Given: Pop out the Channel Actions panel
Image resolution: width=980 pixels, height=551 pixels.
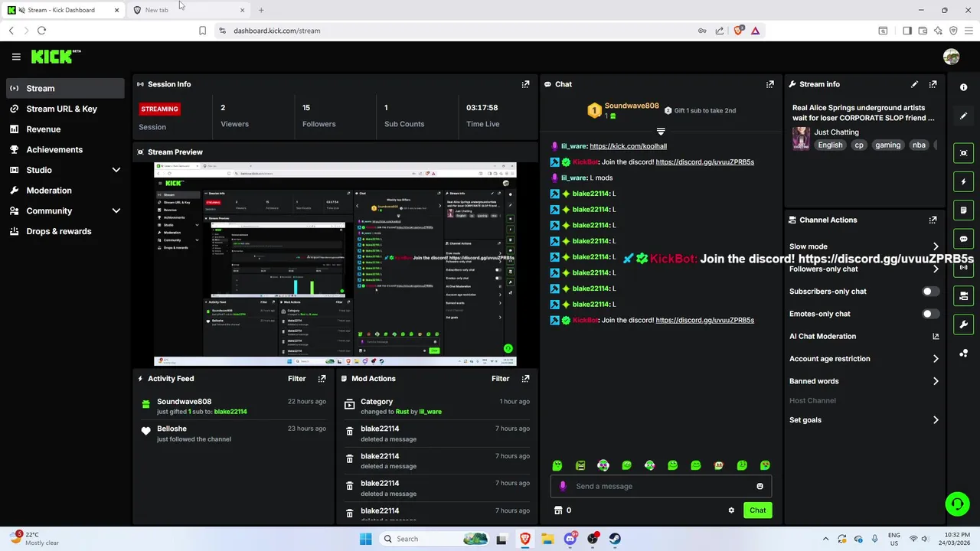Looking at the screenshot, I should pos(933,220).
